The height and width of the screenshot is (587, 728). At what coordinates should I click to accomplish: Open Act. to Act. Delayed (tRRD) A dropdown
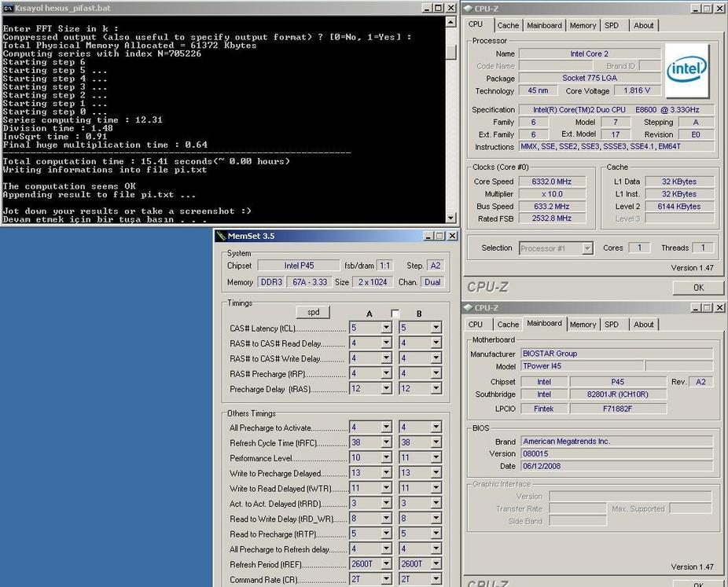coord(386,503)
